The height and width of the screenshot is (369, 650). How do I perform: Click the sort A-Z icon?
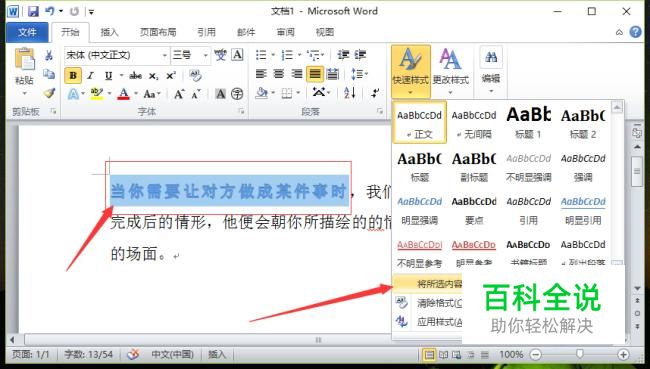click(349, 93)
